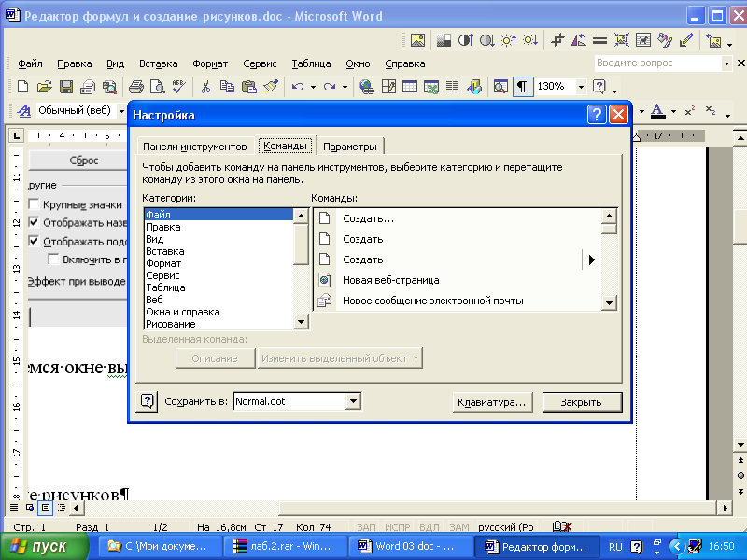The height and width of the screenshot is (560, 747).
Task: Click the Paste clipboard icon
Action: pos(248,87)
